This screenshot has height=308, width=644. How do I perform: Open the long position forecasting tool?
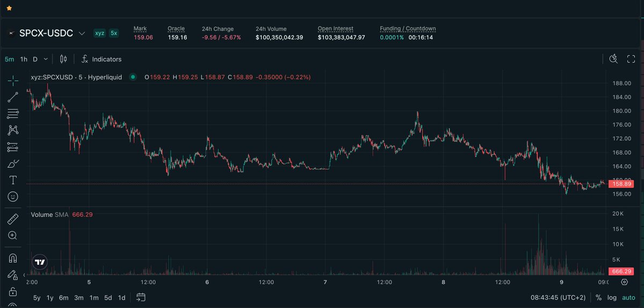[13, 147]
